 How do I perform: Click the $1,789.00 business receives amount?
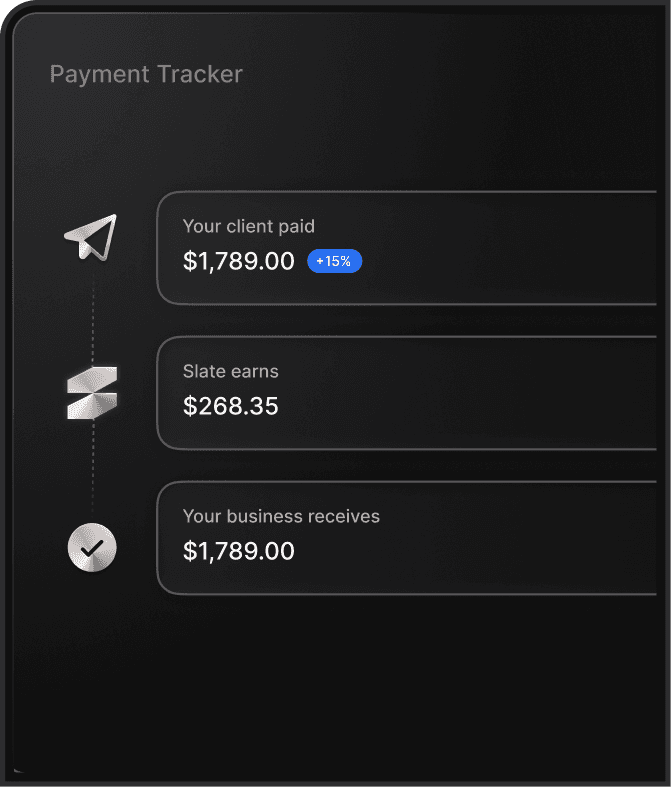point(239,551)
